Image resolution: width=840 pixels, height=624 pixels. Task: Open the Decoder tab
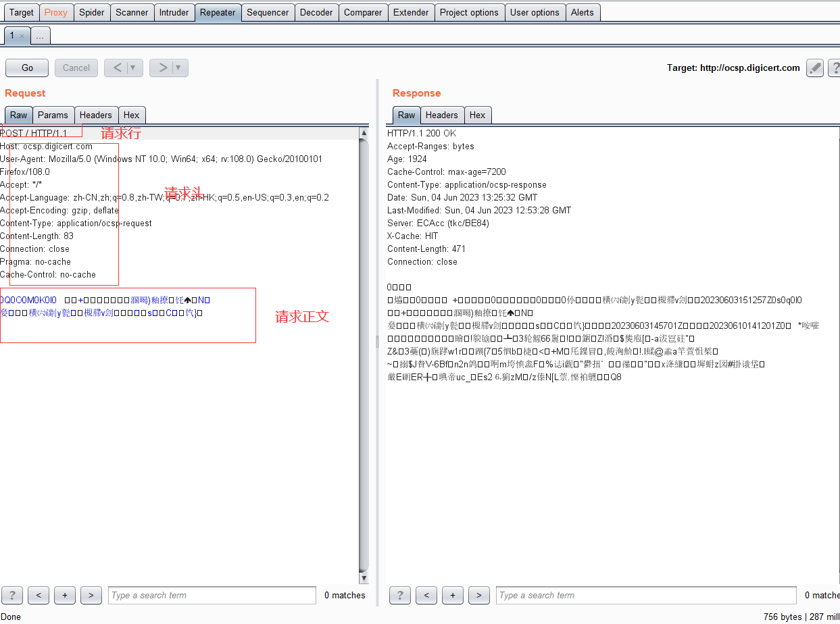pos(316,12)
